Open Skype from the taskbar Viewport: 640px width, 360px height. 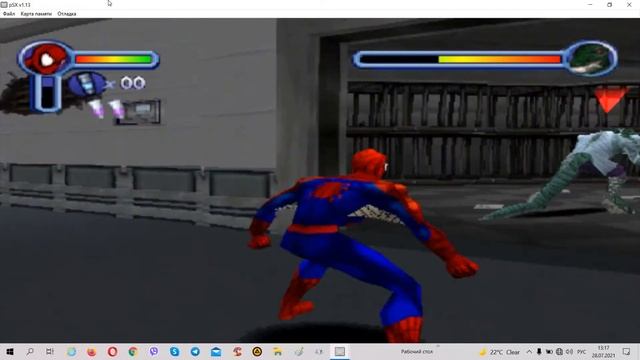pos(175,351)
